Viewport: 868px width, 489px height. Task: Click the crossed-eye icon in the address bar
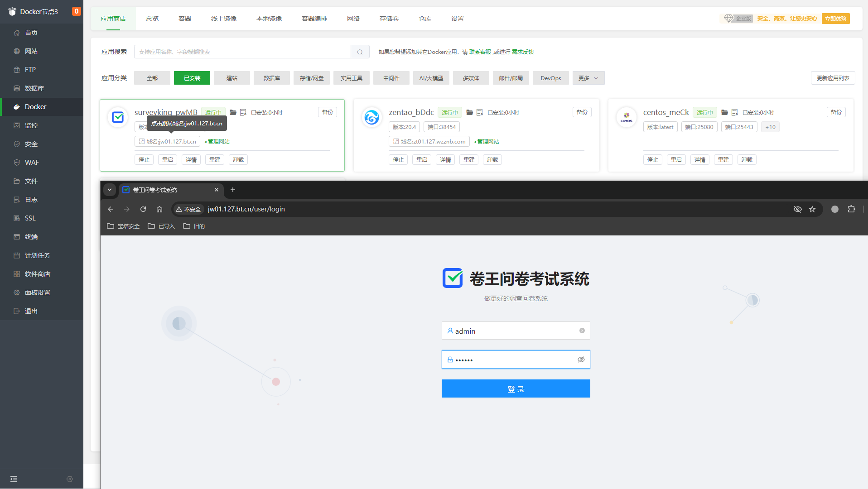coord(798,209)
